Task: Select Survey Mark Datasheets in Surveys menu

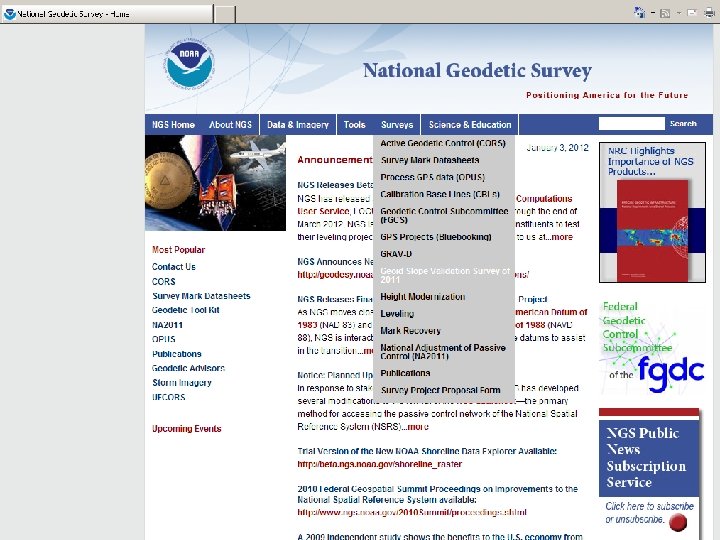Action: pyautogui.click(x=430, y=160)
